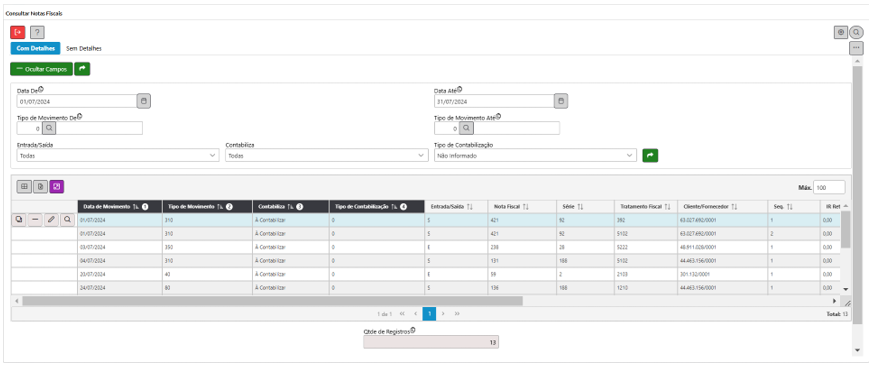Open the Tipo de Contabilização dropdown
873x366 pixels.
(x=535, y=156)
